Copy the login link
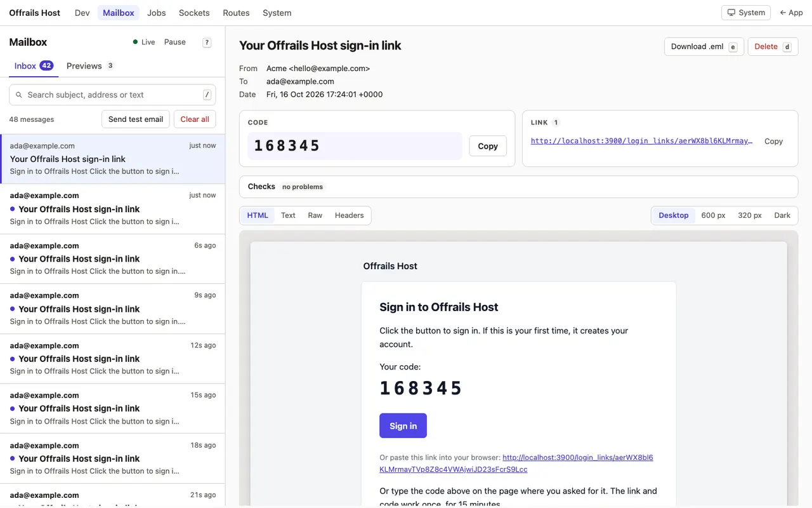Viewport: 812px width, 508px height. pos(773,141)
